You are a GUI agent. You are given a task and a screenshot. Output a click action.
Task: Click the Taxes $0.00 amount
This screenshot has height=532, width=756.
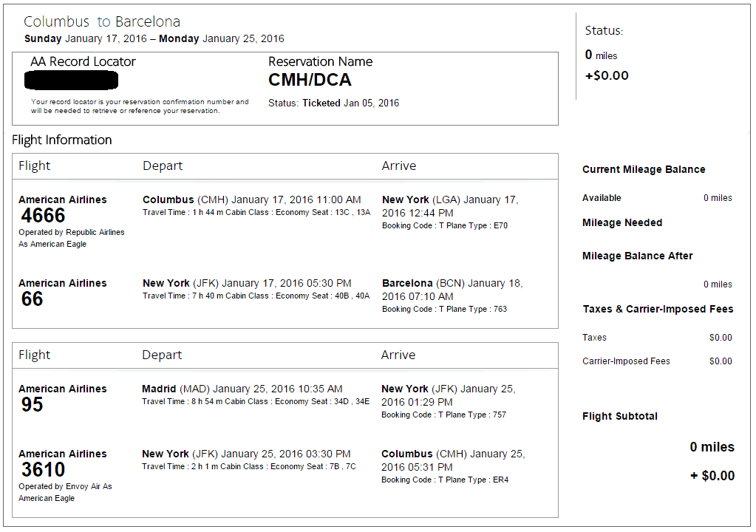click(x=721, y=338)
